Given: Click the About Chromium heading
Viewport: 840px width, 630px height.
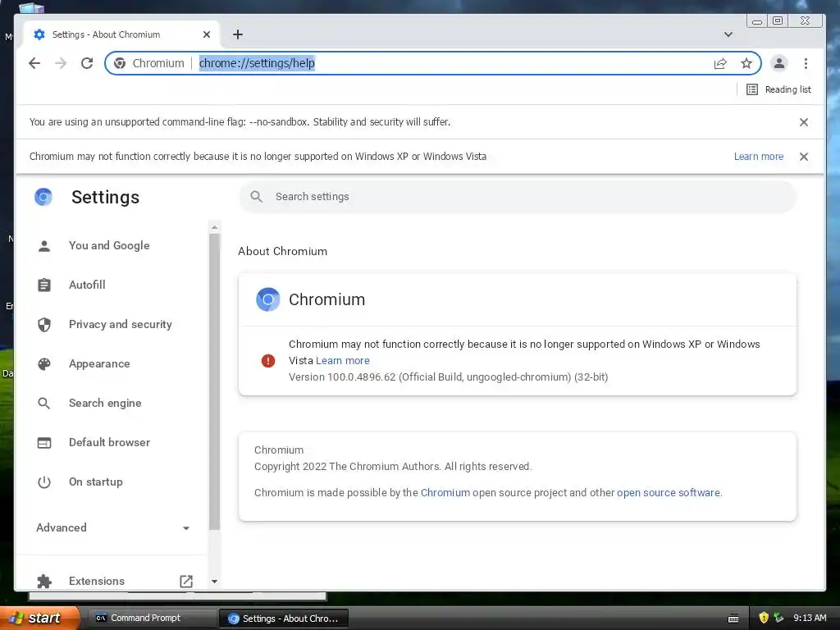Looking at the screenshot, I should 282,251.
